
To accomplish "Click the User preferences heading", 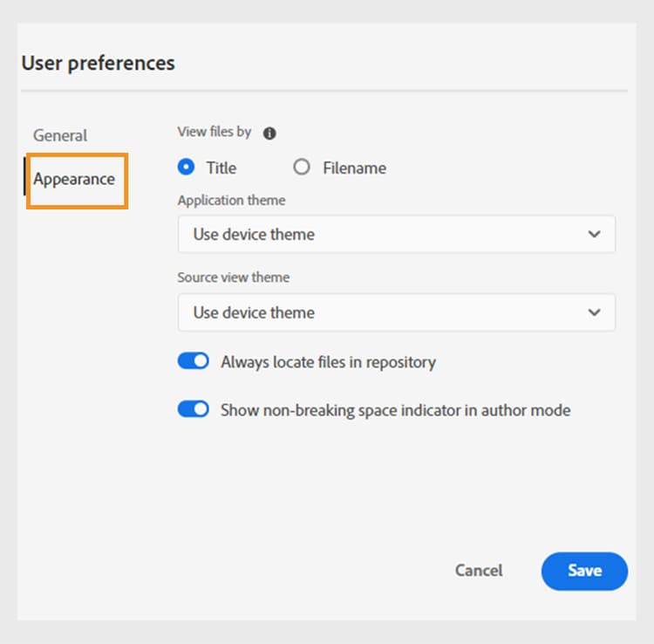I will click(98, 63).
